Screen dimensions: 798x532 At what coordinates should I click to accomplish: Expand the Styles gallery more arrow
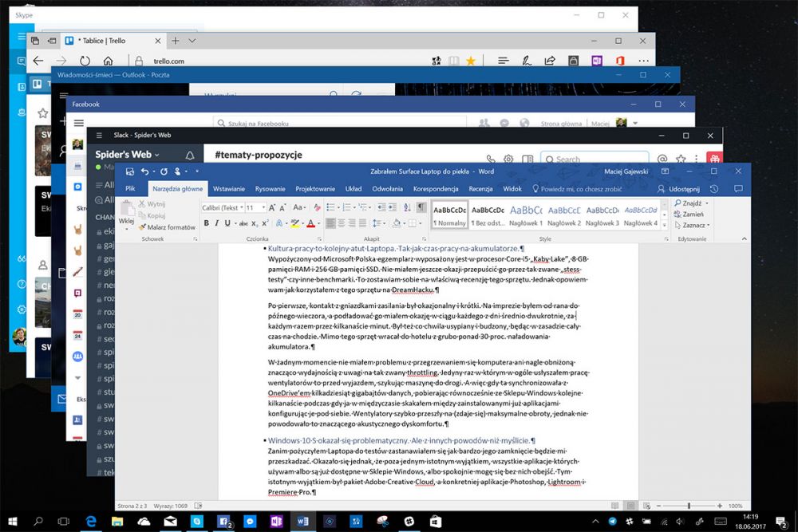(x=664, y=225)
